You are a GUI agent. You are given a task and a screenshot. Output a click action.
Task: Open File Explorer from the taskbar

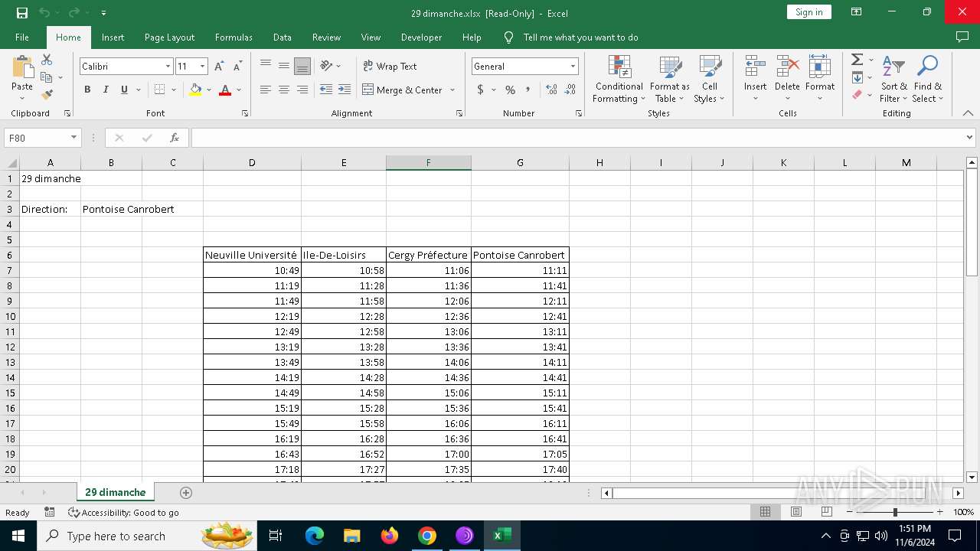(x=352, y=536)
